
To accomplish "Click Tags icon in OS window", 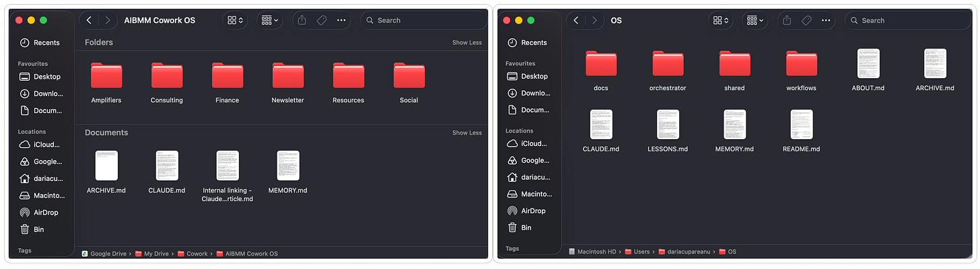I will click(806, 20).
